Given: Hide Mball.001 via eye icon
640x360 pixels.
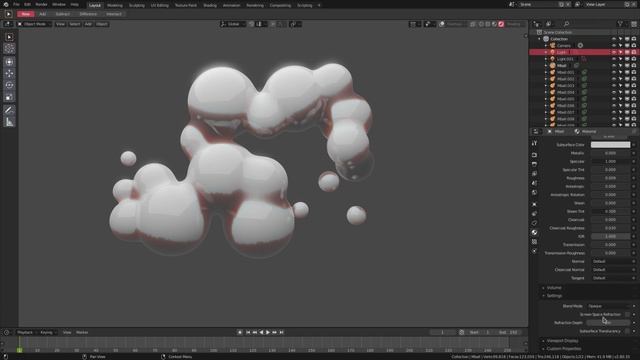Looking at the screenshot, I should [x=613, y=72].
